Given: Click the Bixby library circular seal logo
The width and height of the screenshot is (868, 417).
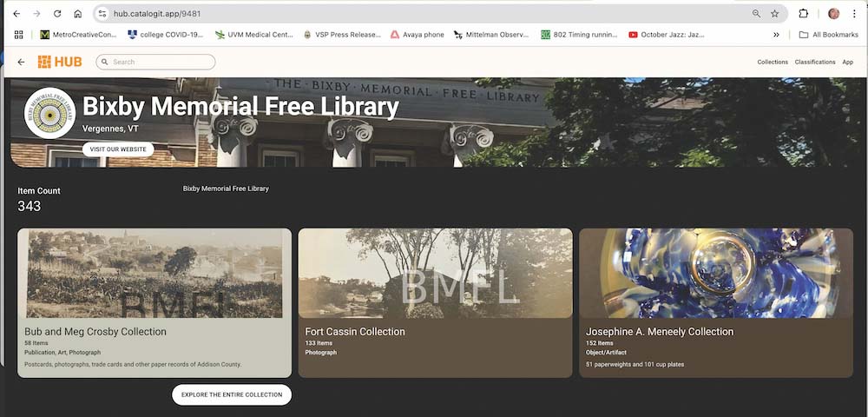Looking at the screenshot, I should [x=49, y=114].
